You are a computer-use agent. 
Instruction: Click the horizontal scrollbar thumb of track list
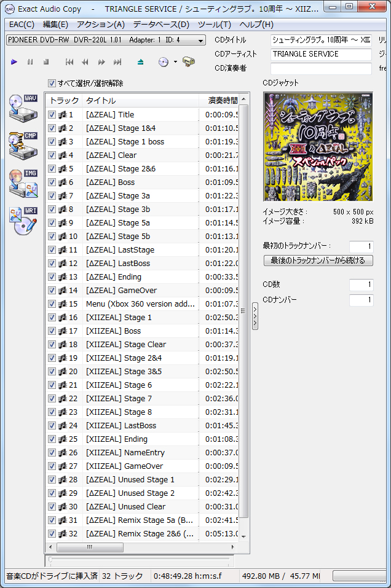(x=90, y=547)
